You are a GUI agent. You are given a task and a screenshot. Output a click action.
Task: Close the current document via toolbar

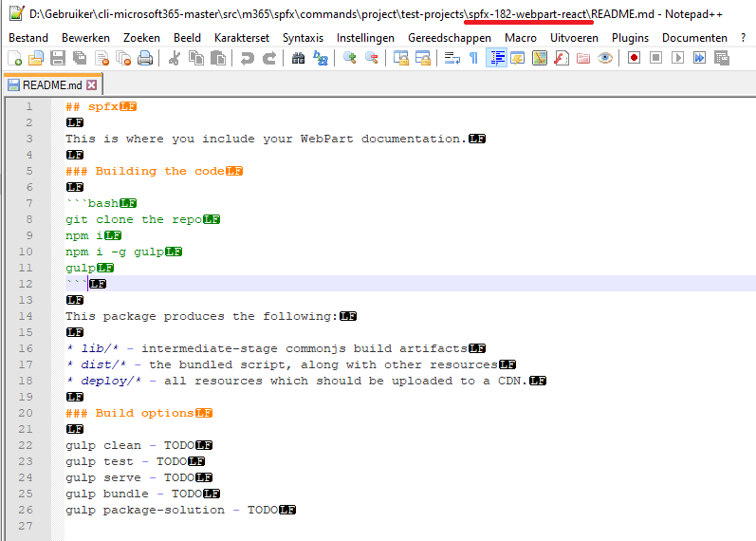[101, 59]
